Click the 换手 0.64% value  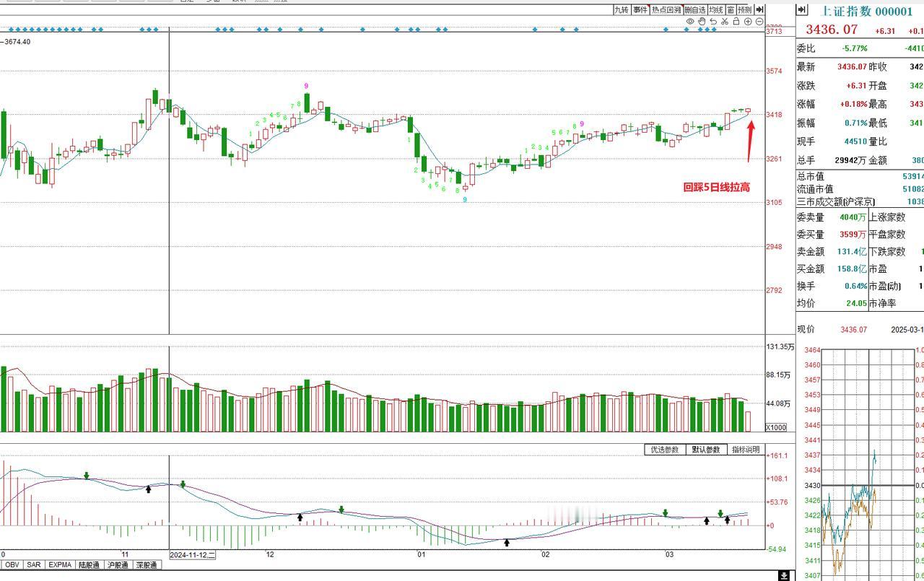coord(856,287)
